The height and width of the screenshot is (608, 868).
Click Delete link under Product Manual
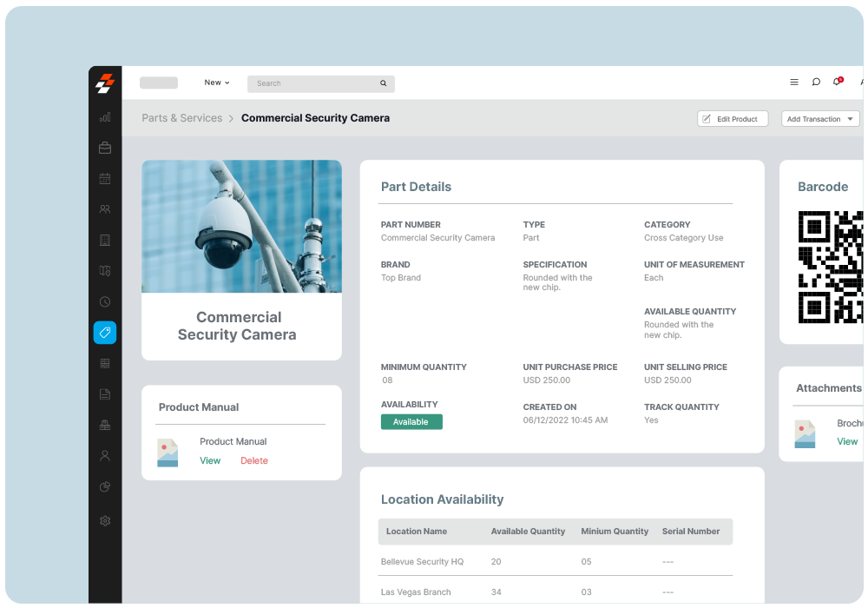coord(254,461)
